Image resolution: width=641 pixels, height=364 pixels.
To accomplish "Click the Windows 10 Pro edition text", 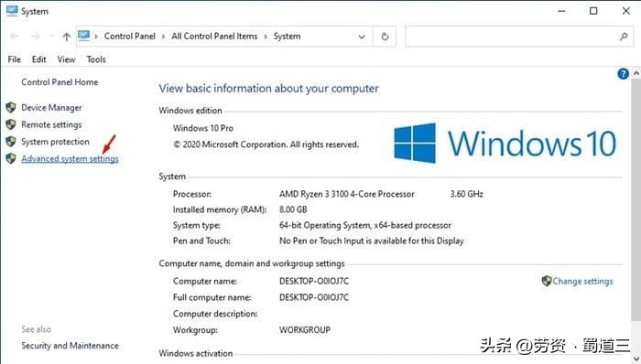I will click(203, 128).
